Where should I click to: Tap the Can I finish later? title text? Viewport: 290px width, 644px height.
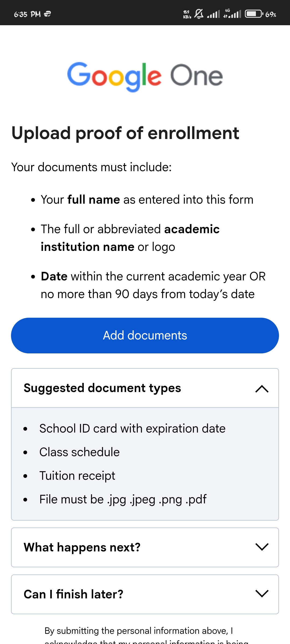tap(74, 594)
